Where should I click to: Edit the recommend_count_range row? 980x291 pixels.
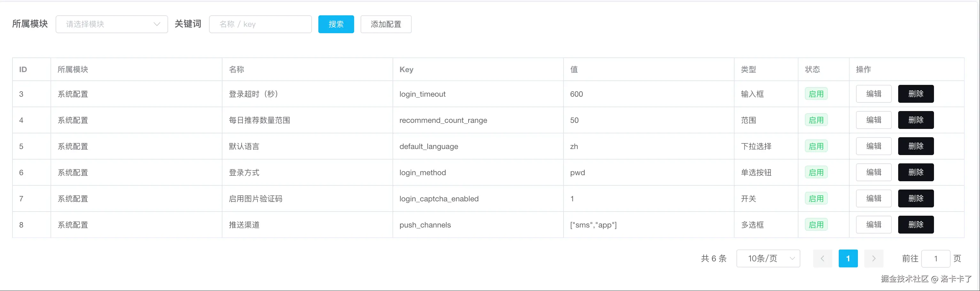pos(874,120)
